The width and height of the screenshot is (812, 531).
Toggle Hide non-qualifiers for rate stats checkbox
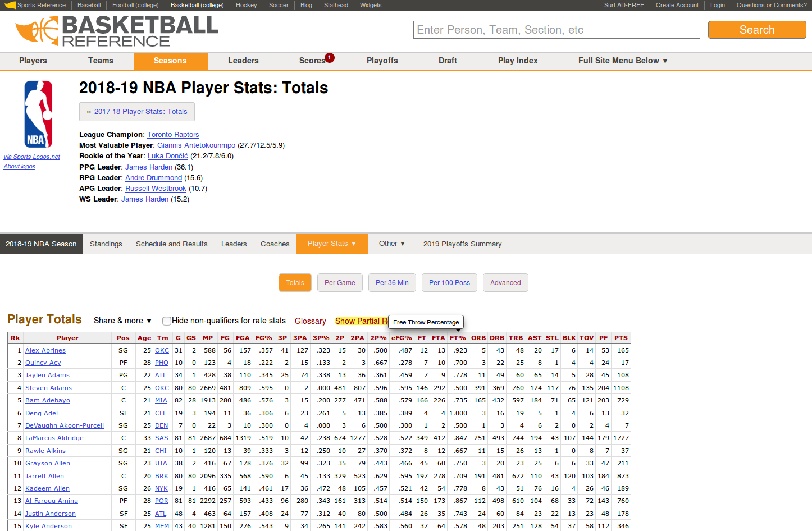[166, 321]
